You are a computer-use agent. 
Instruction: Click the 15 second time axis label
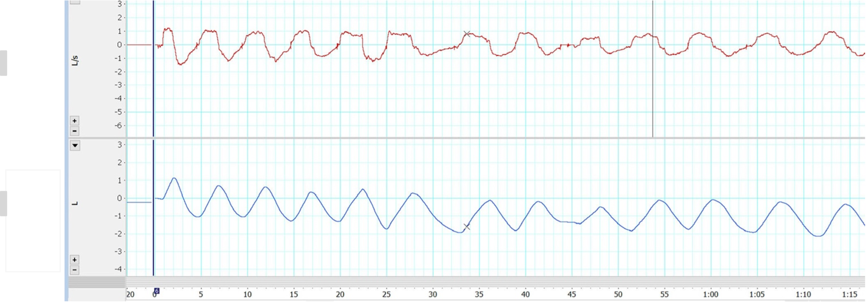[x=294, y=294]
